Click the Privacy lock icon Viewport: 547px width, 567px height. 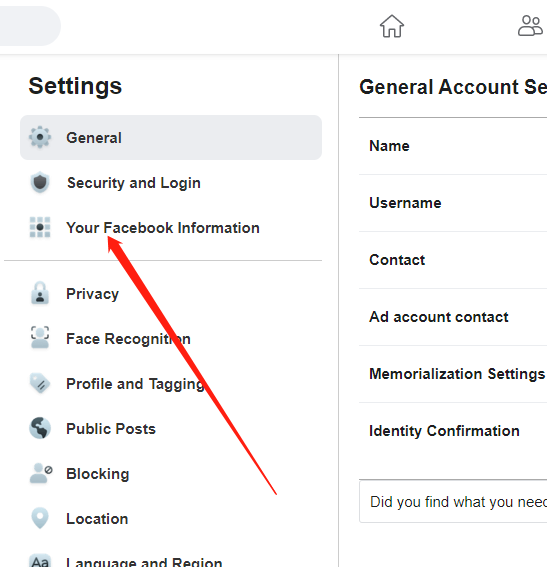[40, 293]
